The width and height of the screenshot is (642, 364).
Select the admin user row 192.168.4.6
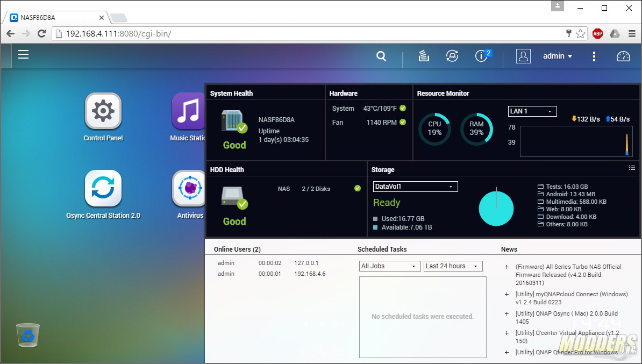pos(272,274)
